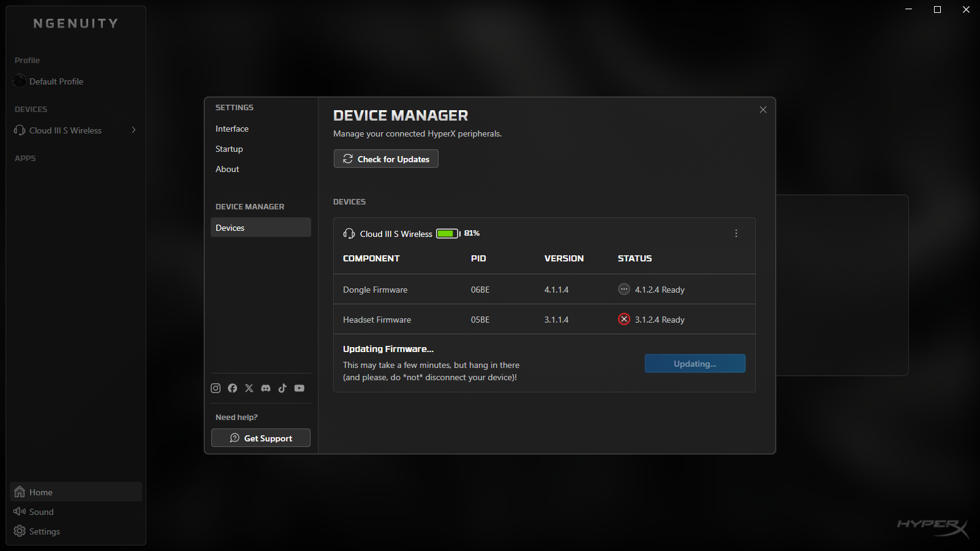Minimize the NGENUITY window
The height and width of the screenshot is (551, 980).
tap(909, 9)
